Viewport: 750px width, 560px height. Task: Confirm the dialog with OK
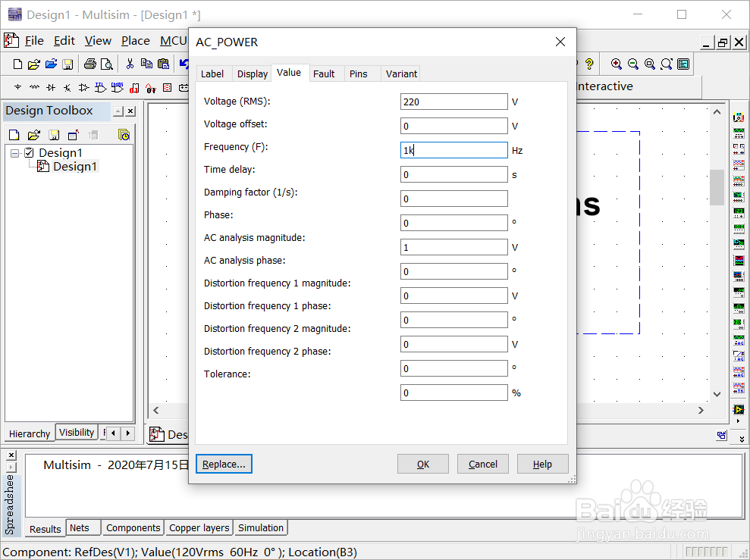point(423,464)
